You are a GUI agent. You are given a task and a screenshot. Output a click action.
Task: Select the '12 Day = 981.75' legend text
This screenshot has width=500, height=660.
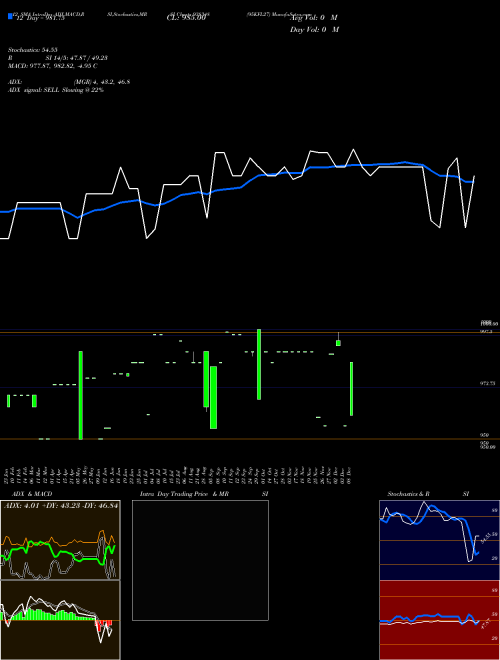point(40,18)
